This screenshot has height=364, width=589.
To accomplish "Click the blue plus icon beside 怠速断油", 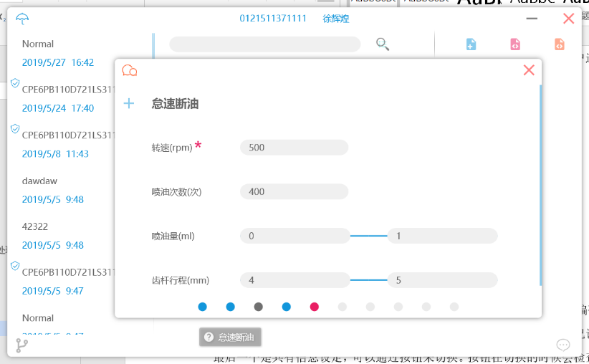I will tap(129, 103).
